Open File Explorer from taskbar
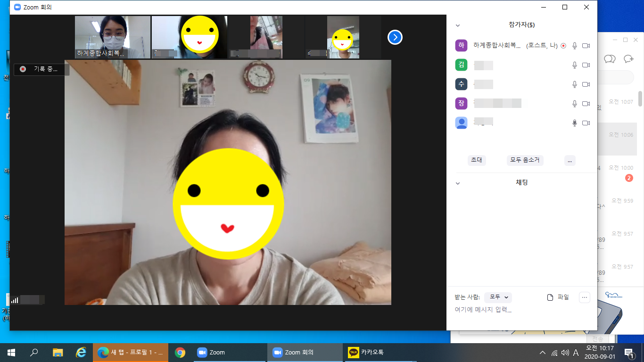The image size is (644, 362). 58,352
